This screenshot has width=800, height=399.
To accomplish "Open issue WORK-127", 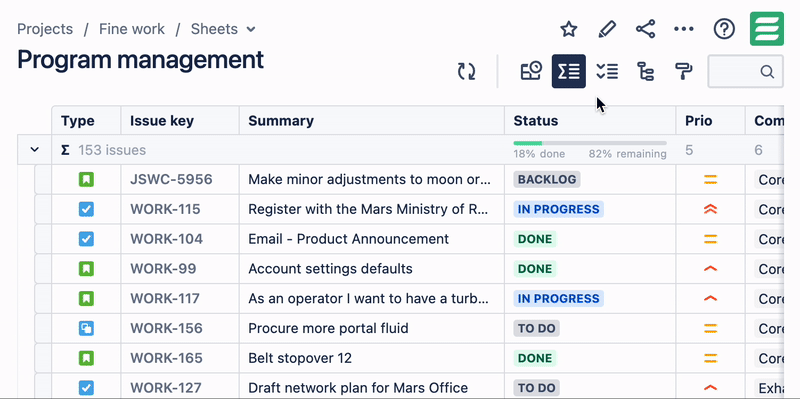I will pyautogui.click(x=166, y=388).
